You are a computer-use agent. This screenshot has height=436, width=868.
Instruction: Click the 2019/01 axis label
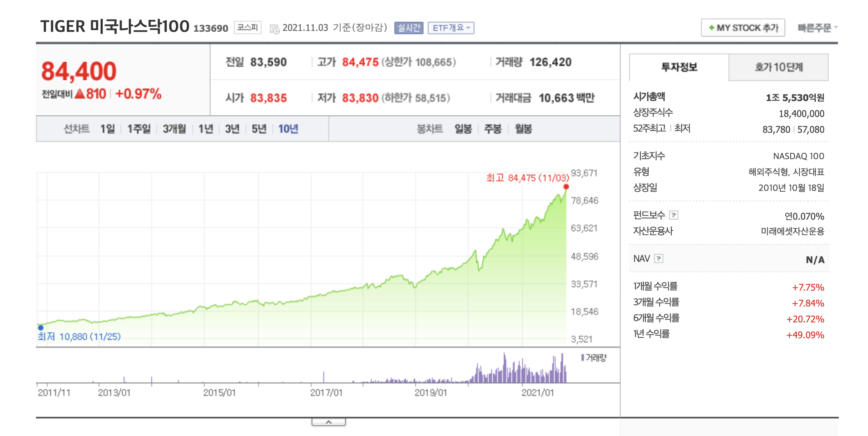[x=431, y=393]
